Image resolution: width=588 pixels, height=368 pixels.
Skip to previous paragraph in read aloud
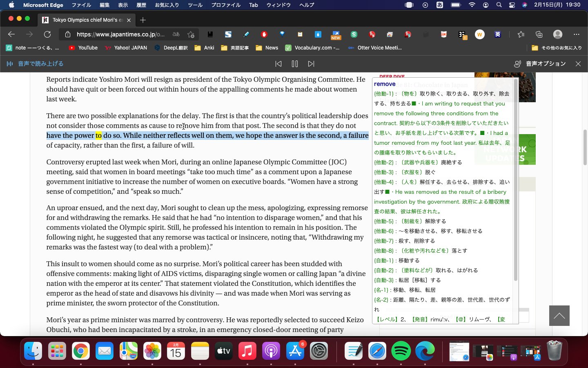pyautogui.click(x=278, y=64)
